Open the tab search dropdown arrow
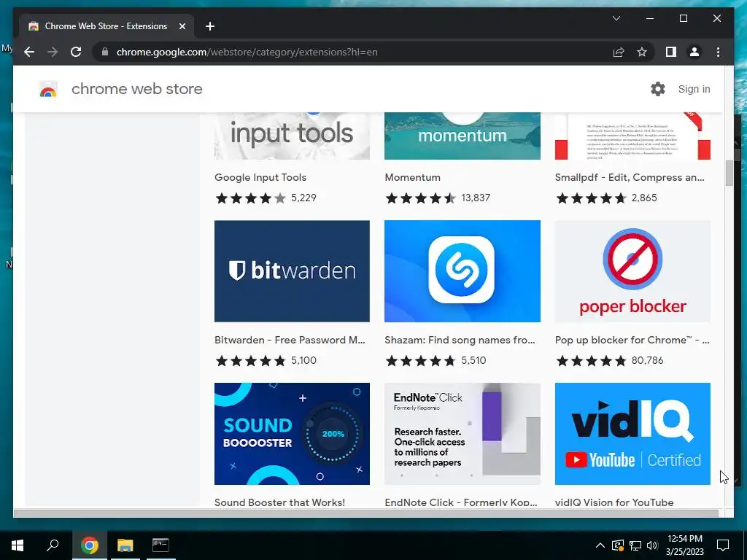The width and height of the screenshot is (747, 560). click(616, 18)
